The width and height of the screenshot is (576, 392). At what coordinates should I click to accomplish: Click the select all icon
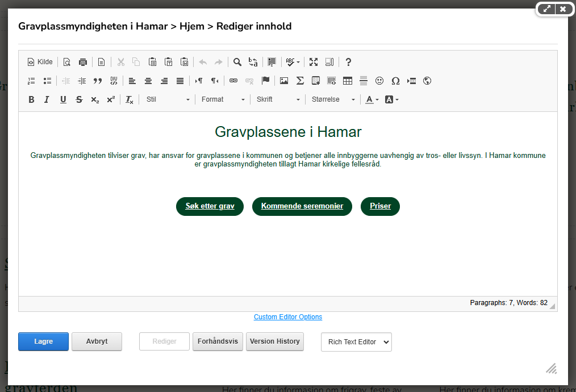click(x=272, y=62)
